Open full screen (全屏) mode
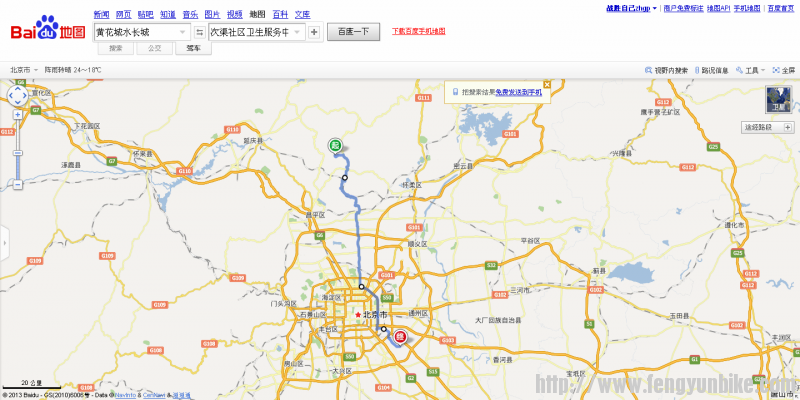This screenshot has height=400, width=800. (x=784, y=71)
